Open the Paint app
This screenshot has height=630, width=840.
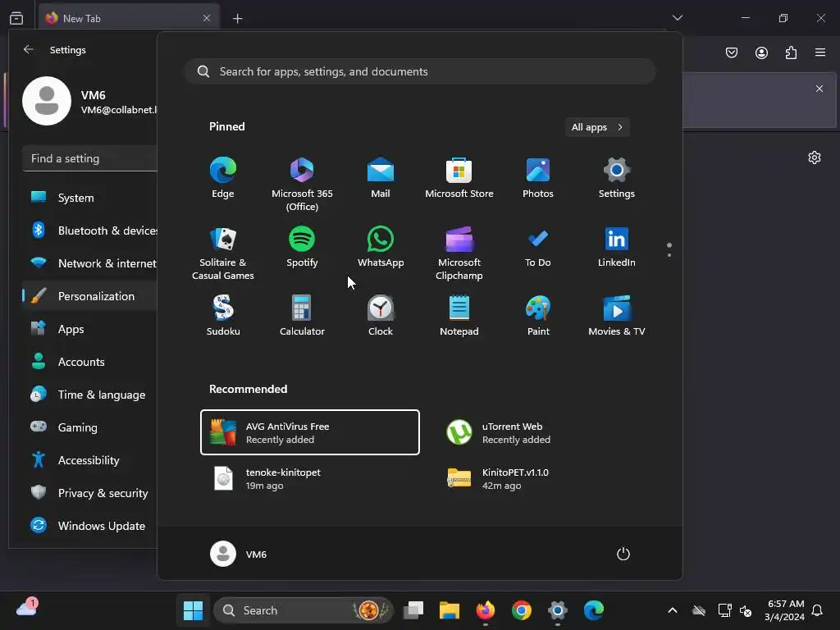tap(538, 316)
